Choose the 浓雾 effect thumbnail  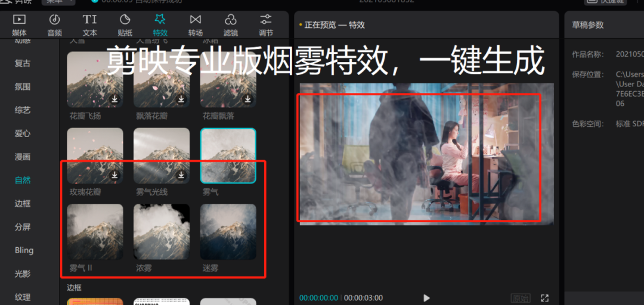[162, 232]
